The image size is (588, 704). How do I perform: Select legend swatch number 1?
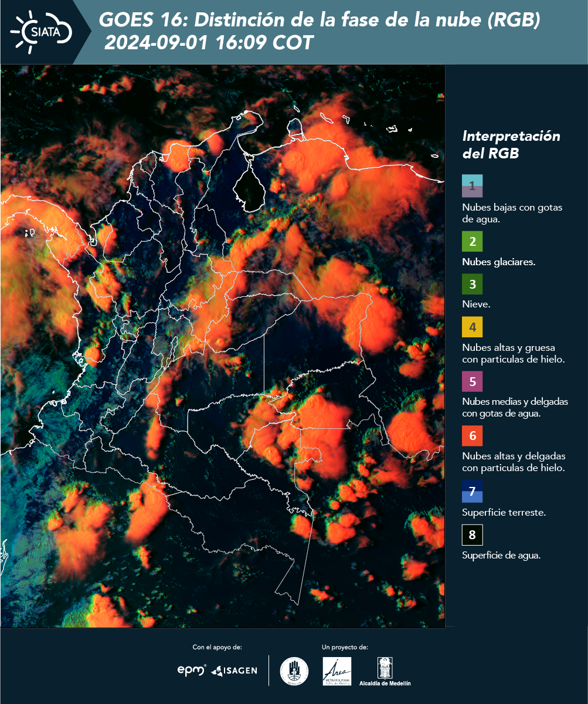coord(472,185)
